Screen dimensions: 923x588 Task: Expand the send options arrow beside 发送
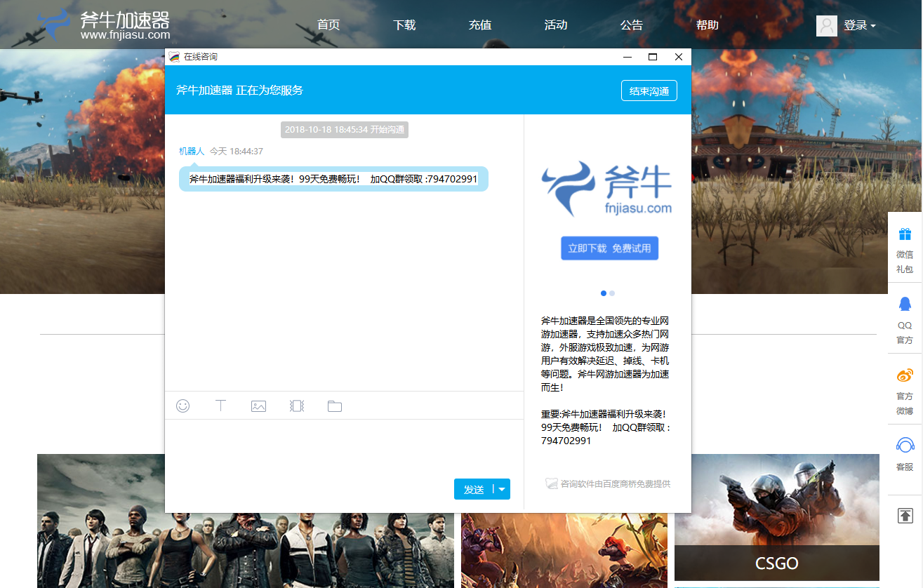coord(501,489)
